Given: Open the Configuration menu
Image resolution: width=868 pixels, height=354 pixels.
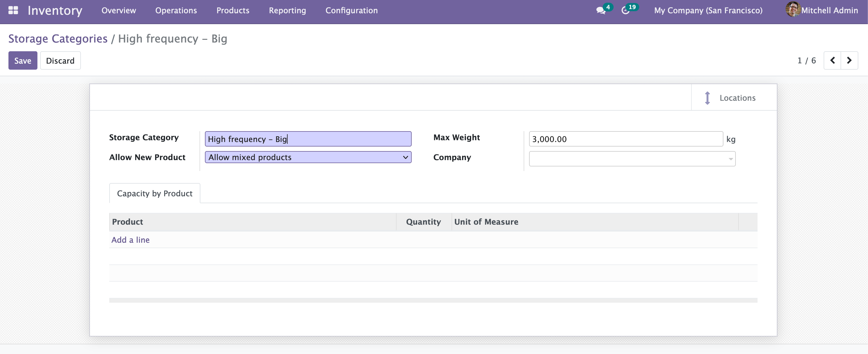Looking at the screenshot, I should [x=351, y=11].
